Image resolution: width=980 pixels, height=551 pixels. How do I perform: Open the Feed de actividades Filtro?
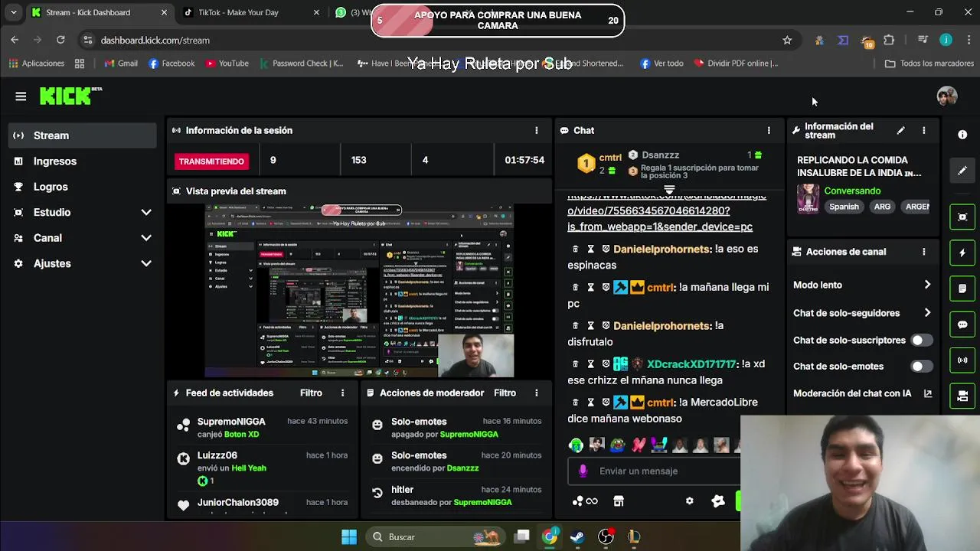pyautogui.click(x=311, y=393)
